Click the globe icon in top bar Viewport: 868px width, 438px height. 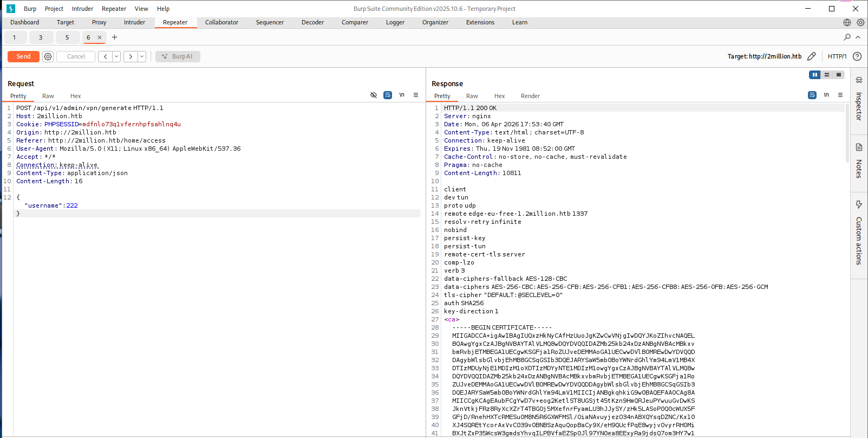[x=847, y=22]
